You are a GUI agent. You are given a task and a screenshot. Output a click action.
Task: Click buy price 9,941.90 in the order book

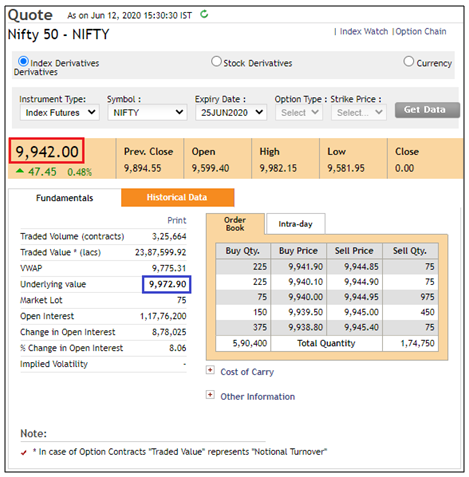click(x=306, y=267)
